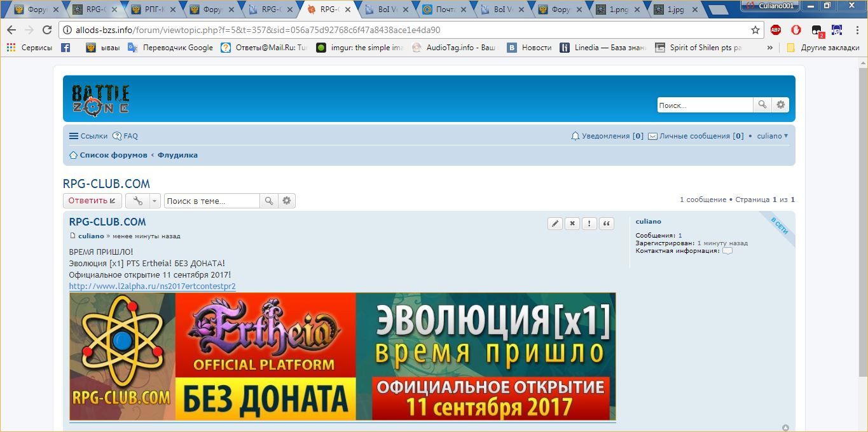Image resolution: width=868 pixels, height=432 pixels.
Task: Click the ВРЕМЯ ПРИШЛО! post text
Action: pos(101,252)
